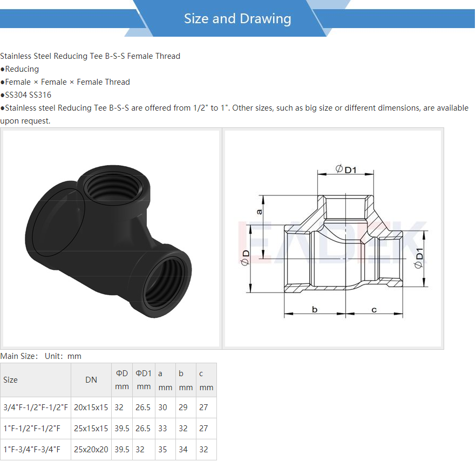Click the 'b' value '32' in 25x15x15 row

[x=186, y=429]
